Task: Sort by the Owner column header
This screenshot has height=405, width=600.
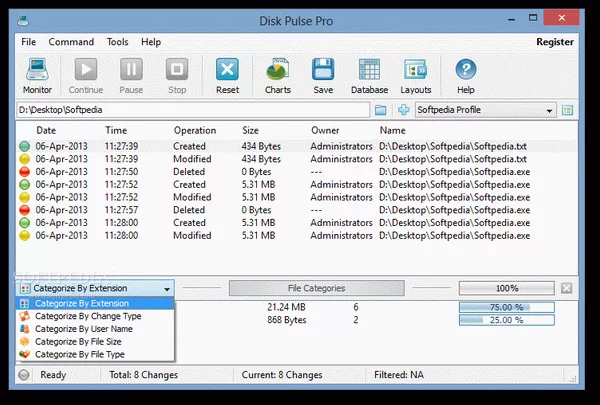Action: [x=325, y=131]
